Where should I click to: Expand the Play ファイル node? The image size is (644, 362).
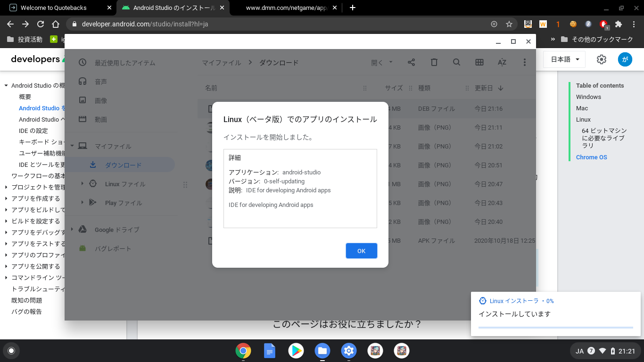click(x=83, y=203)
